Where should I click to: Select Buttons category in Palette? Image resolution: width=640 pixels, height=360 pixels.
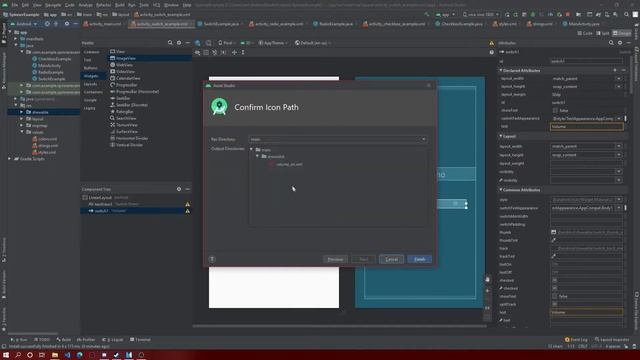[x=91, y=68]
